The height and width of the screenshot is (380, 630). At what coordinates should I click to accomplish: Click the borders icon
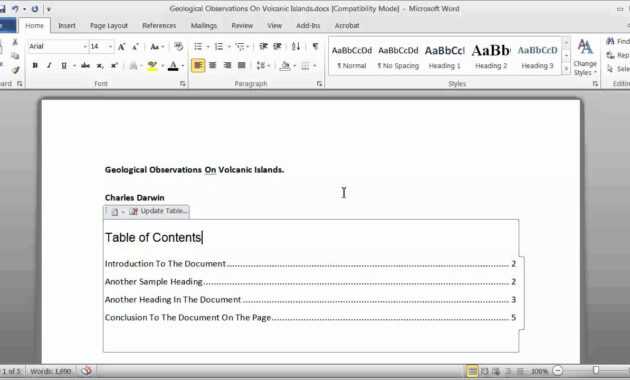[x=305, y=66]
